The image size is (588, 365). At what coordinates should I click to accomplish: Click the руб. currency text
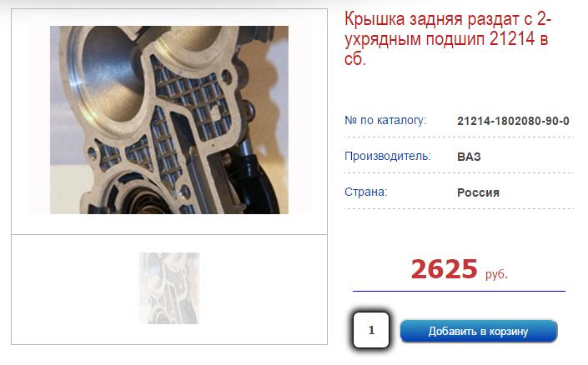[496, 274]
